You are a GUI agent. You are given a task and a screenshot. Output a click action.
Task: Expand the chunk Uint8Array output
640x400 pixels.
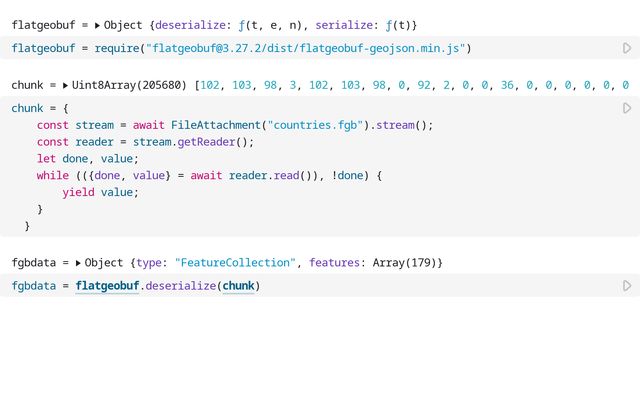[x=66, y=86]
